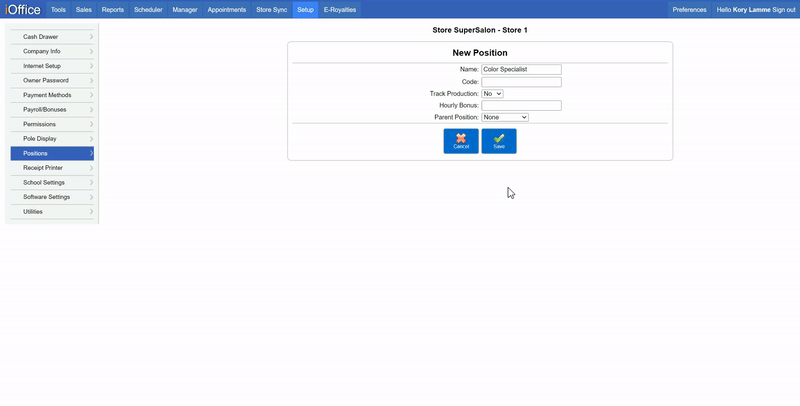Viewport: 800px width, 406px height.
Task: Open Company Info in the sidebar
Action: pos(52,52)
